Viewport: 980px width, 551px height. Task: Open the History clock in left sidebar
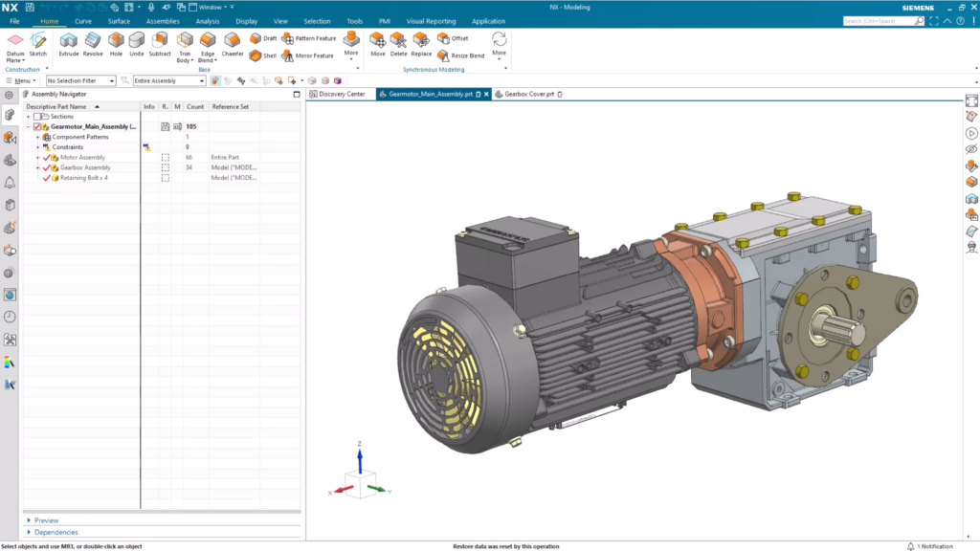[10, 317]
